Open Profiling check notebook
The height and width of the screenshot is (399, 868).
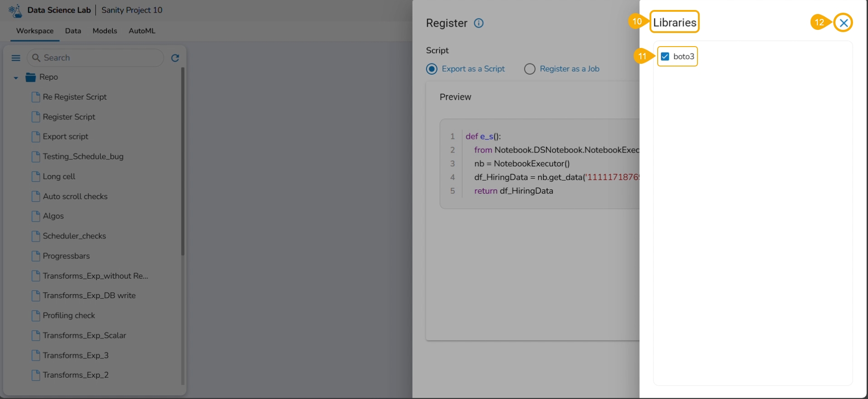tap(69, 315)
